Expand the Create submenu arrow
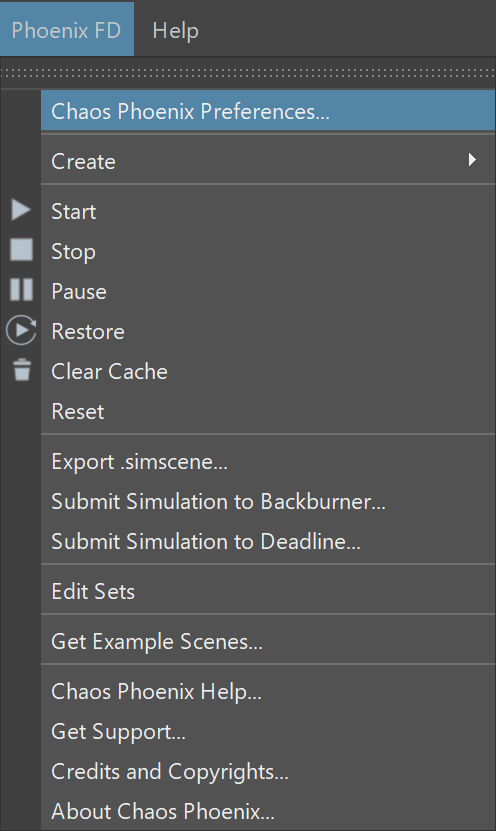This screenshot has height=831, width=496. pyautogui.click(x=472, y=160)
